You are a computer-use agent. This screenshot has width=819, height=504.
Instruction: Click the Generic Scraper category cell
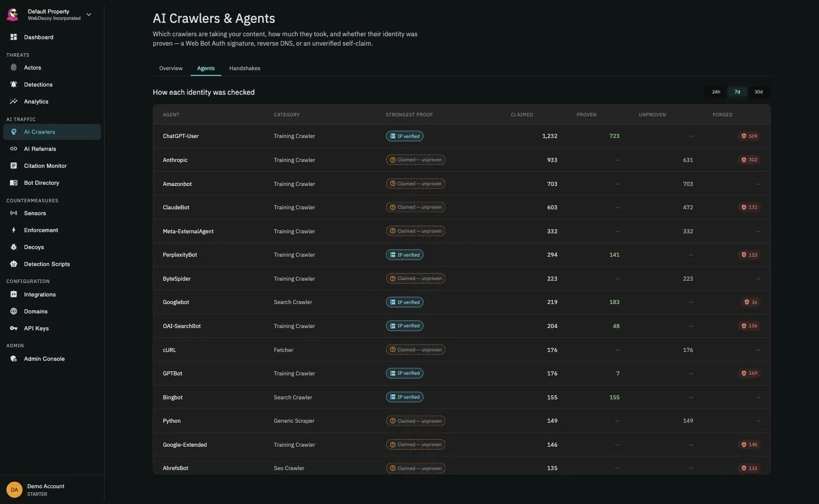coord(294,421)
